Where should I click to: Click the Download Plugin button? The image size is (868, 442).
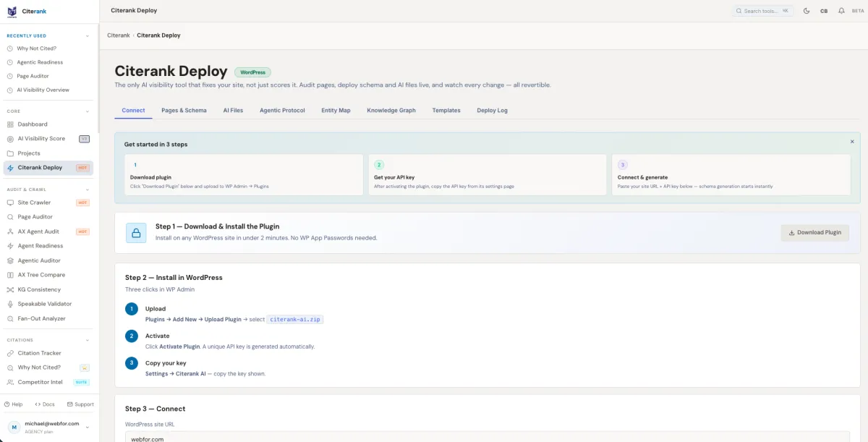click(x=814, y=233)
